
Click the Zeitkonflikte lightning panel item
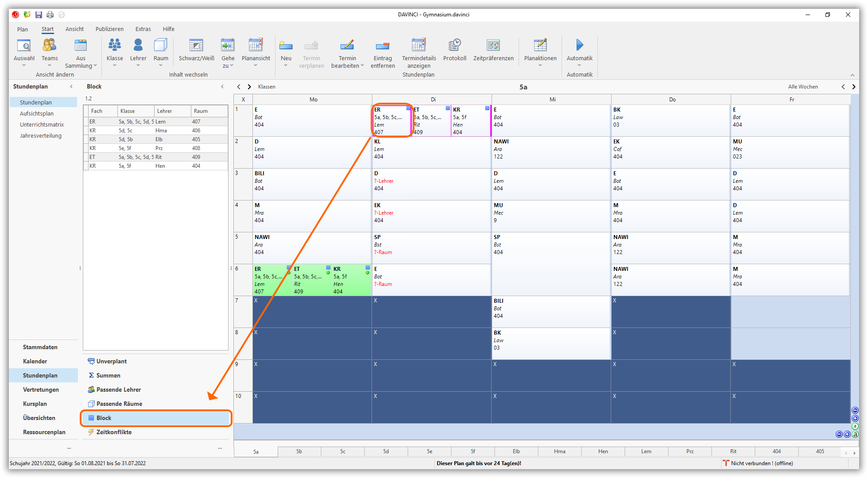pyautogui.click(x=114, y=432)
